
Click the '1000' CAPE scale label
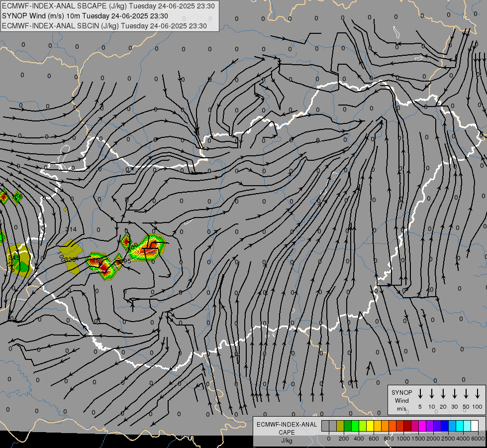point(403,439)
